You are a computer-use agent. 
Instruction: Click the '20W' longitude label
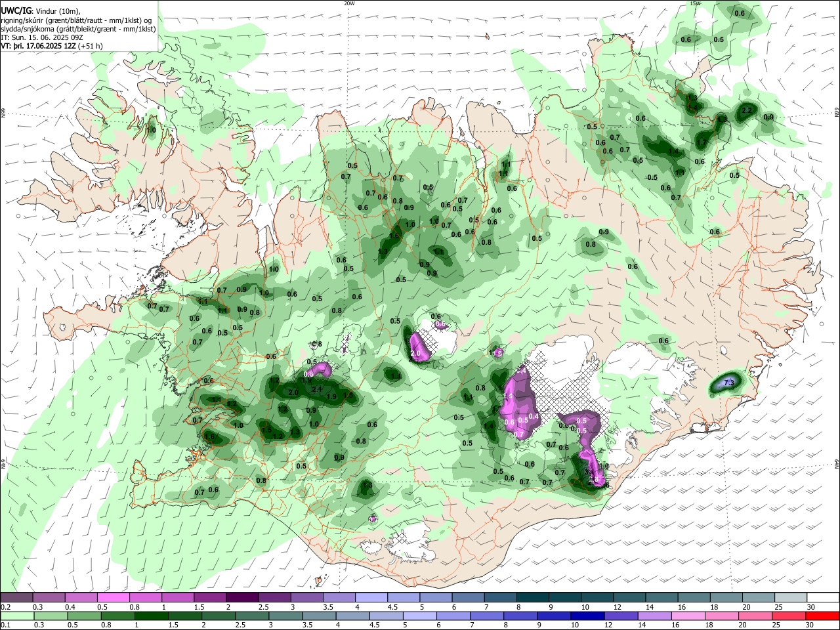pos(349,3)
